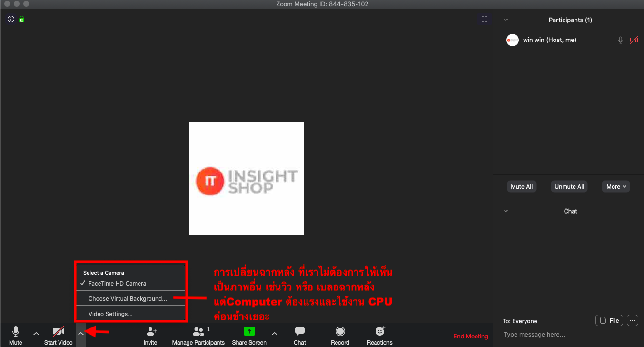
Task: Open chat more options (…) button
Action: [633, 320]
